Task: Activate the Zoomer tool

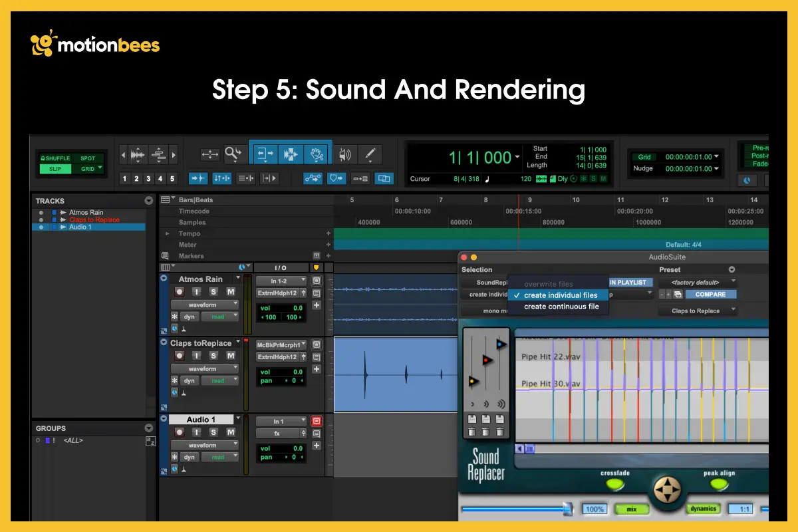Action: point(233,154)
